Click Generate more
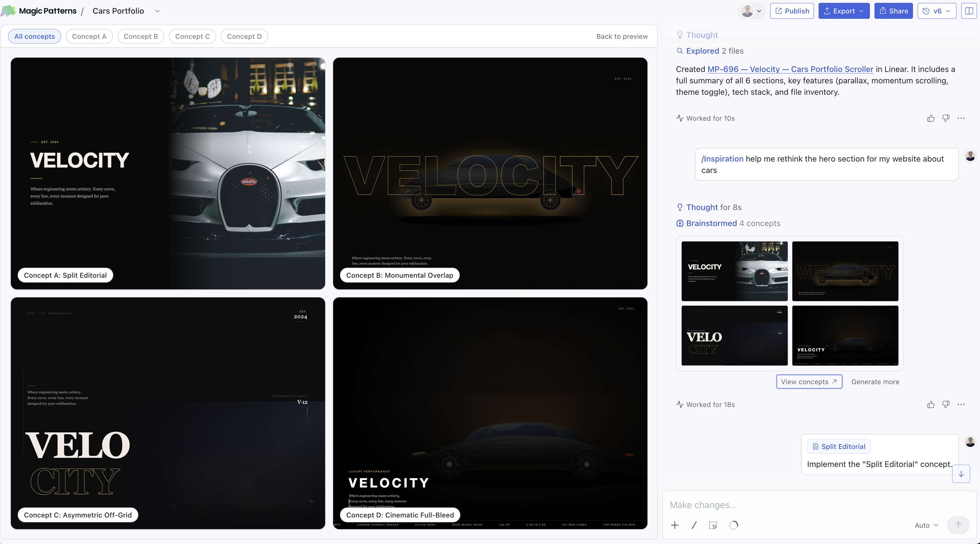This screenshot has height=544, width=980. click(875, 382)
